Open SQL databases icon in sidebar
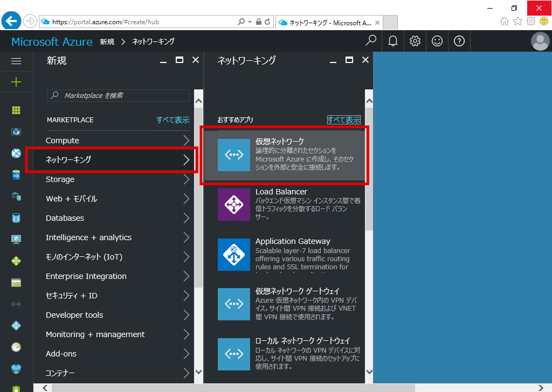The height and width of the screenshot is (392, 552). [16, 174]
